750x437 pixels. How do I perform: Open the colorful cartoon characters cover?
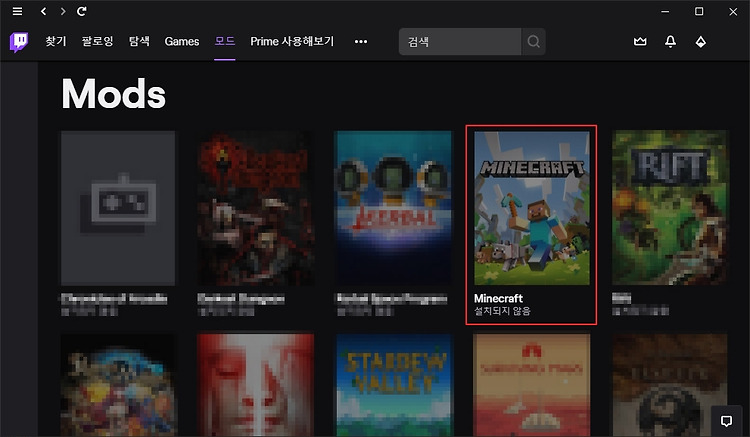tap(118, 385)
